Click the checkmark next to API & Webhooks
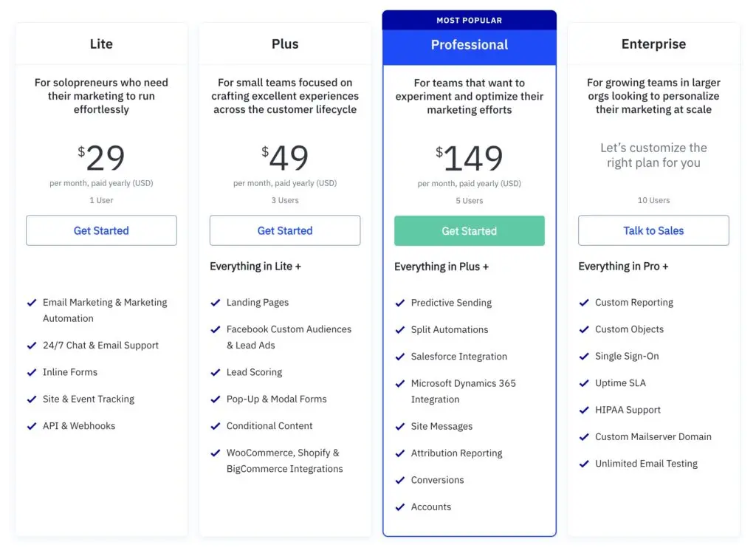This screenshot has height=556, width=756. [32, 426]
